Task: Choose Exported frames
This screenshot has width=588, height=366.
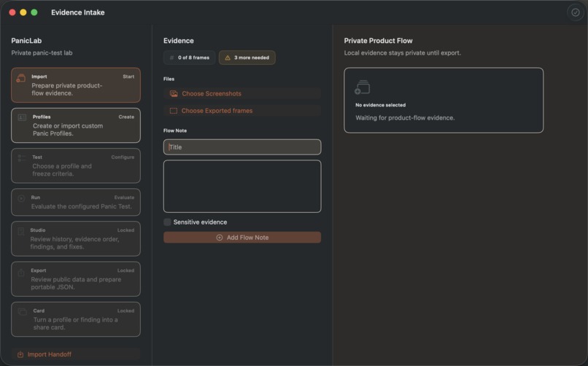Action: click(242, 111)
